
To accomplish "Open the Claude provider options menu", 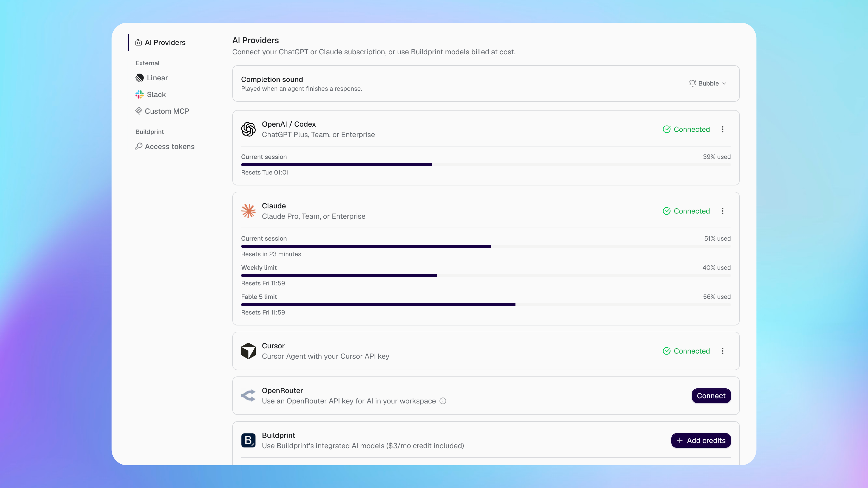I will 722,211.
